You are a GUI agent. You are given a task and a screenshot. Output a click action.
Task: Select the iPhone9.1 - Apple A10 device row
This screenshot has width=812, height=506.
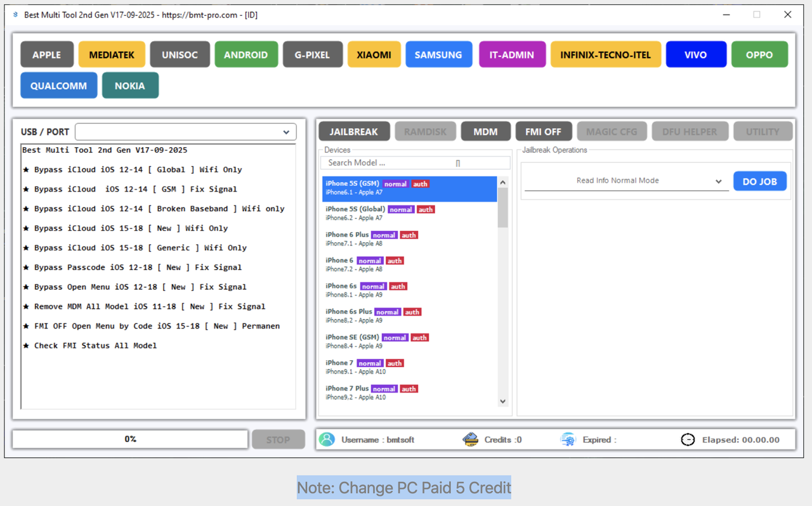tap(409, 367)
